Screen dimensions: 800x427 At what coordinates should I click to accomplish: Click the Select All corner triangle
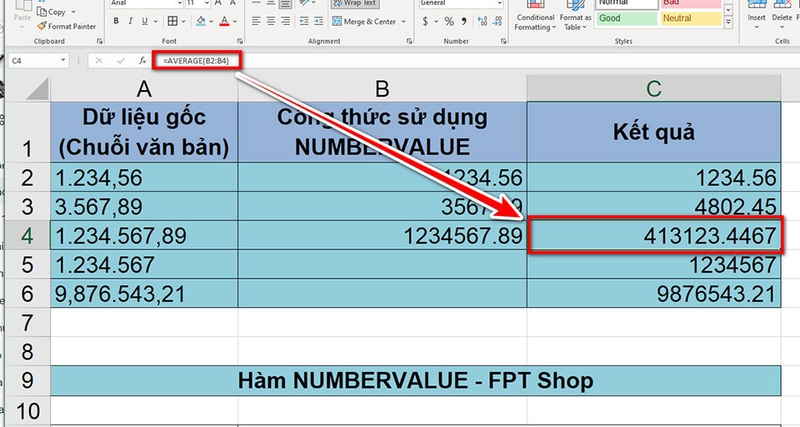37,89
